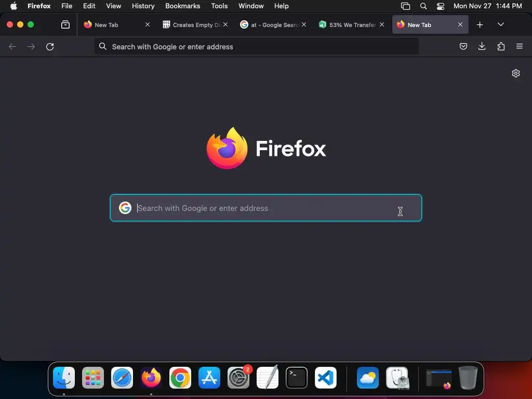This screenshot has width=532, height=399.
Task: Open the History menu
Action: tap(143, 6)
